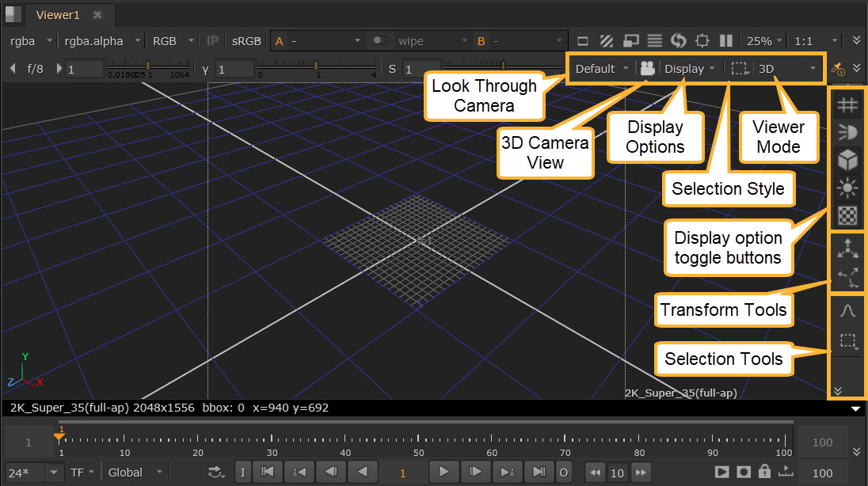The image size is (868, 486).
Task: Click the sRGB colorspace button
Action: (246, 41)
